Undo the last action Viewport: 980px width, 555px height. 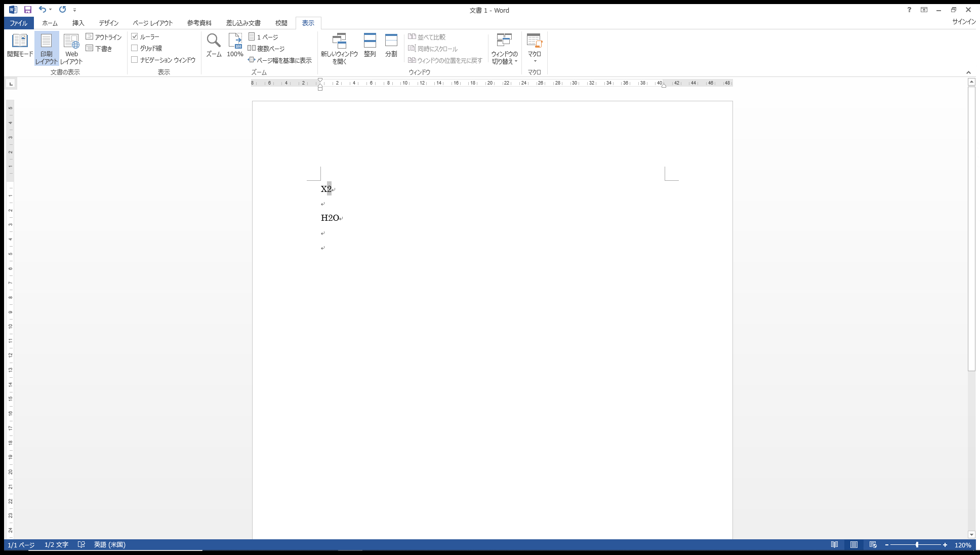pos(42,10)
